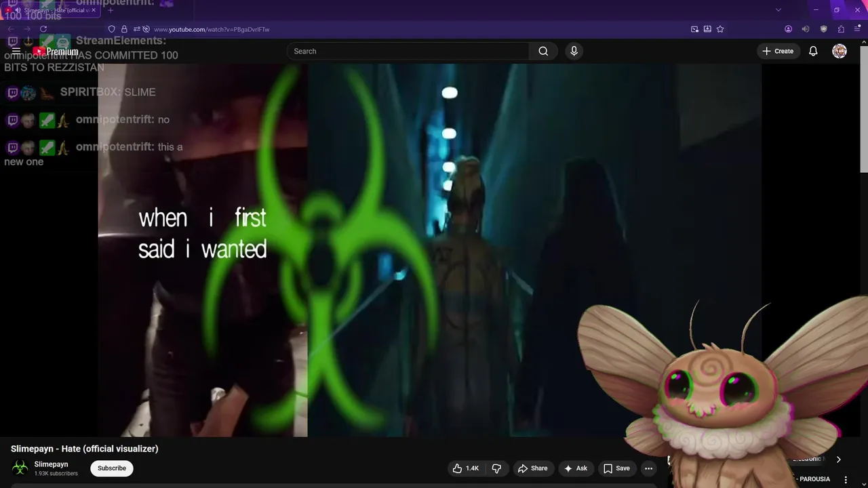
Task: Click the install/save page icon in address bar
Action: point(707,29)
